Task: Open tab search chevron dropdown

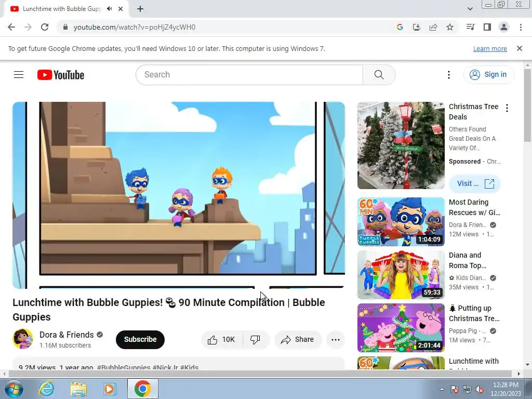Action: [x=470, y=9]
